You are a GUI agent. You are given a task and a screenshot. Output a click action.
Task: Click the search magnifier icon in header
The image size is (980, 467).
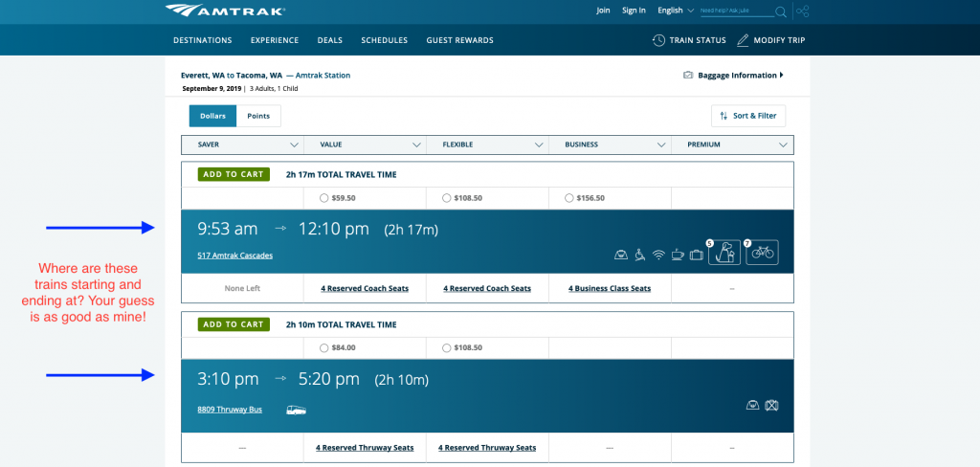781,11
